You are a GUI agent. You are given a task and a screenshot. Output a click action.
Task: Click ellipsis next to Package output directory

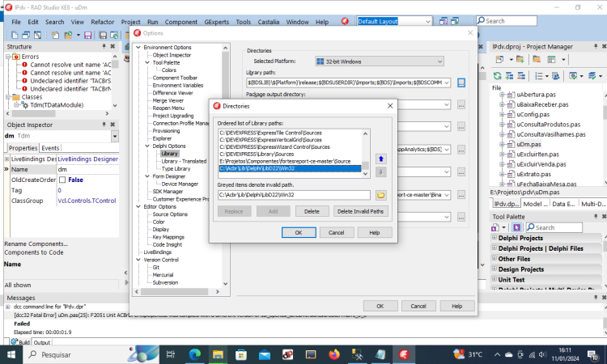click(x=461, y=104)
